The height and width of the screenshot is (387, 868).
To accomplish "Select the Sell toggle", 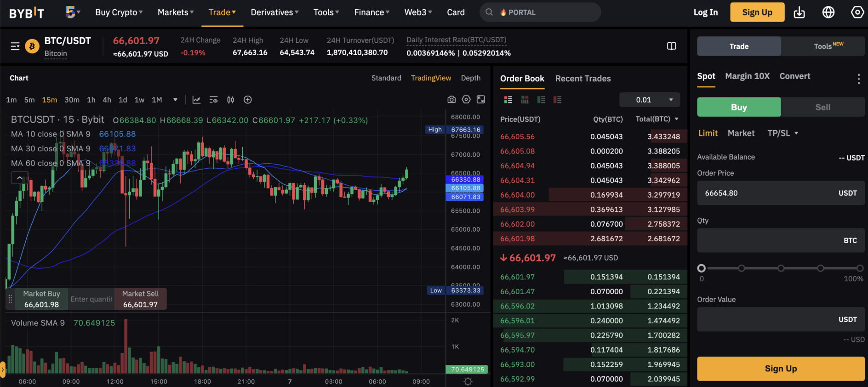I will tap(822, 107).
